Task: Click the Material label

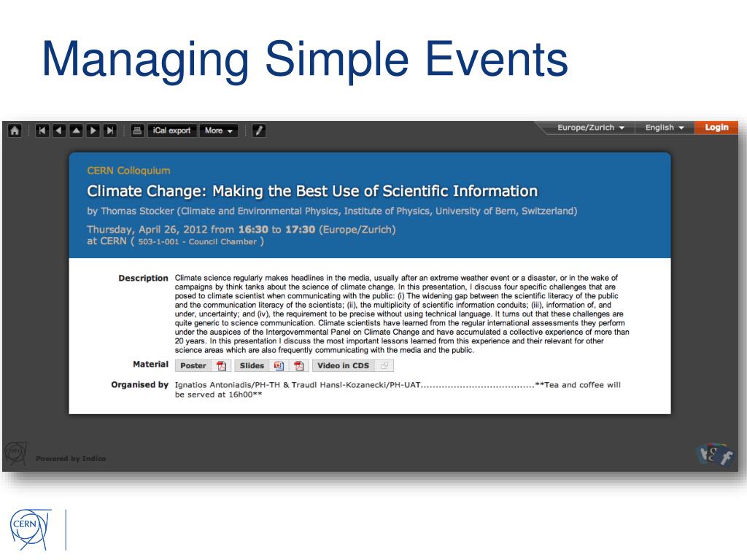Action: coord(150,365)
